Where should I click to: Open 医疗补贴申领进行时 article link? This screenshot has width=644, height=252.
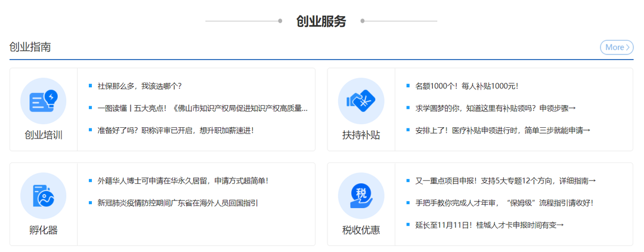[503, 130]
